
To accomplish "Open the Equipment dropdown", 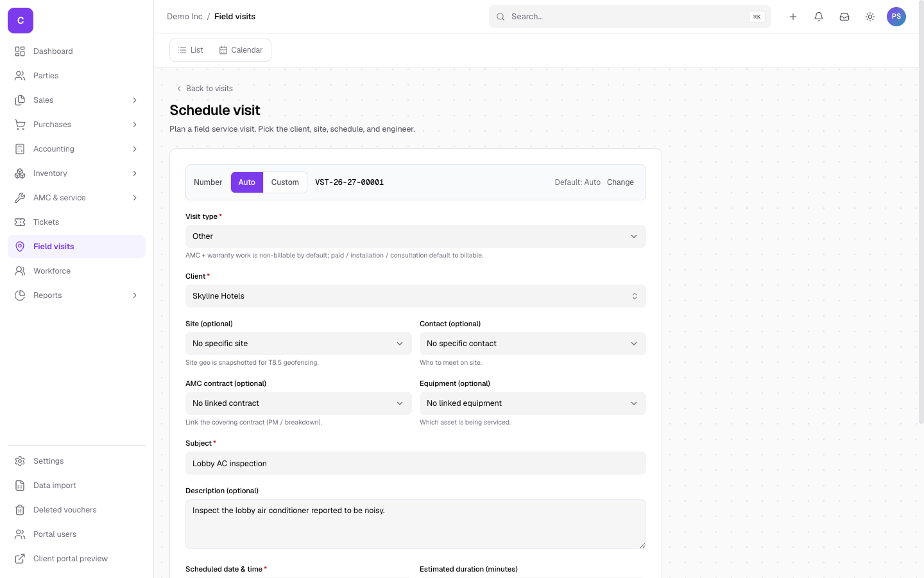I will (x=533, y=403).
